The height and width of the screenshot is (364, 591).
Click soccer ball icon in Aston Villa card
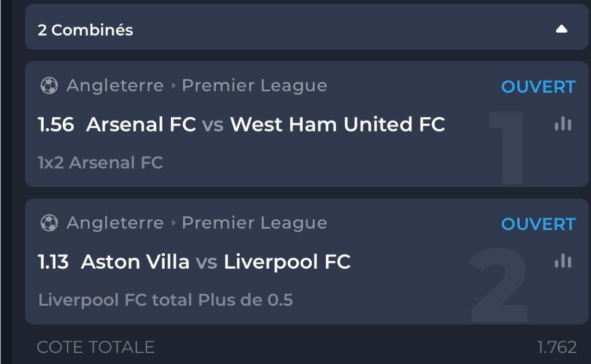click(49, 223)
